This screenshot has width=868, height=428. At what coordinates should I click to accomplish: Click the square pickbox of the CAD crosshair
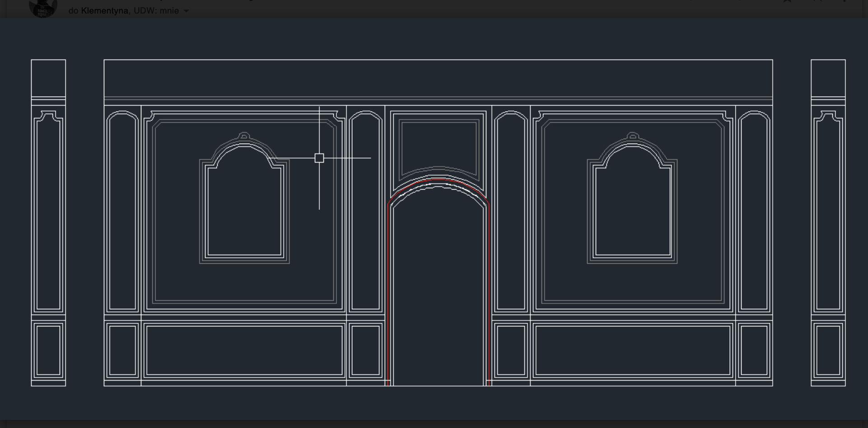319,158
